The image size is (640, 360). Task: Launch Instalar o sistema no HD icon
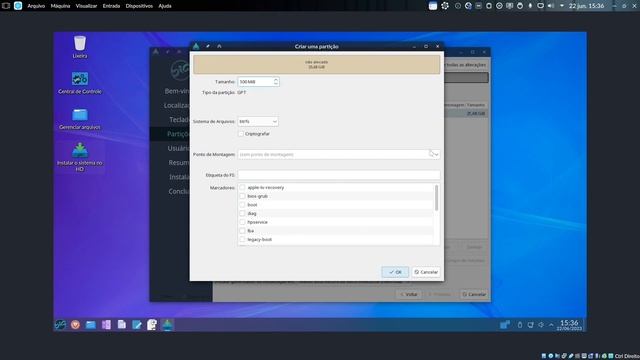[x=80, y=156]
